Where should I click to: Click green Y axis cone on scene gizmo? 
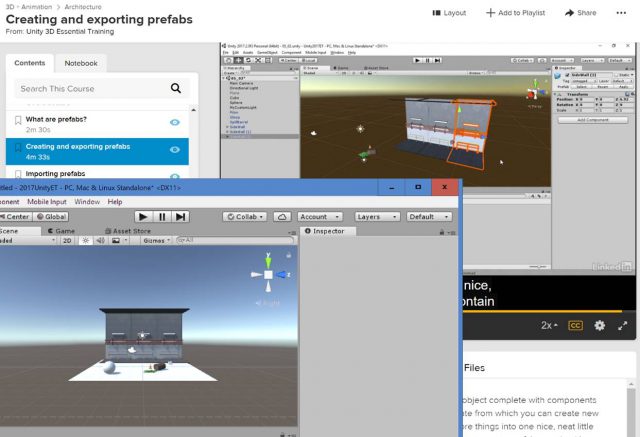(268, 261)
